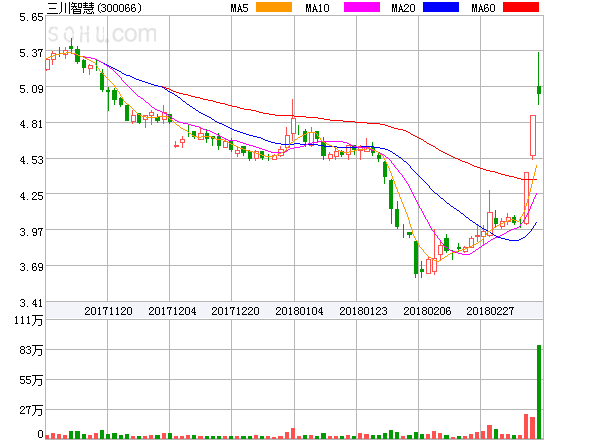Viewport: 600px width, 440px height.
Task: Click the 20171204 date label
Action: 172,311
